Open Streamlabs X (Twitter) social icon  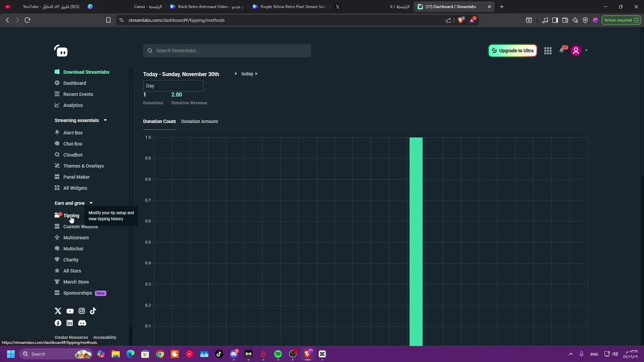58,311
